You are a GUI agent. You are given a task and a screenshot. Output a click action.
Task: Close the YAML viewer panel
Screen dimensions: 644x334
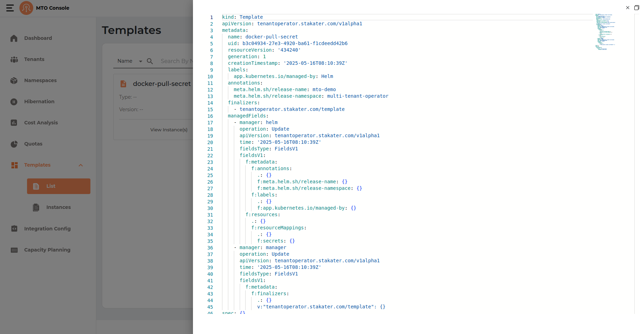pos(628,8)
